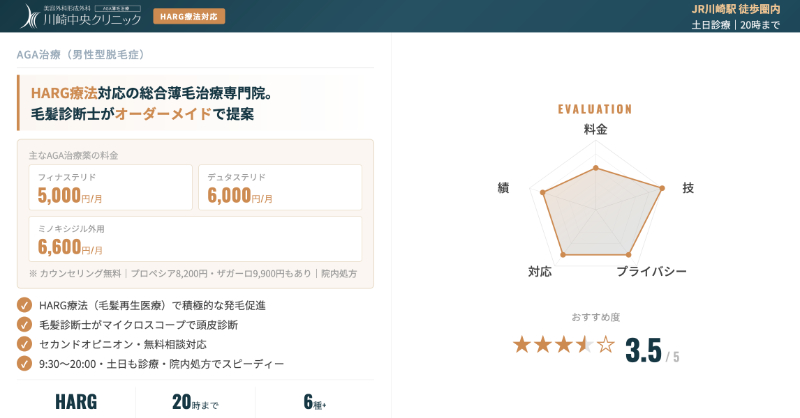
Task: Click the empty fifth rating star
Action: (x=606, y=345)
